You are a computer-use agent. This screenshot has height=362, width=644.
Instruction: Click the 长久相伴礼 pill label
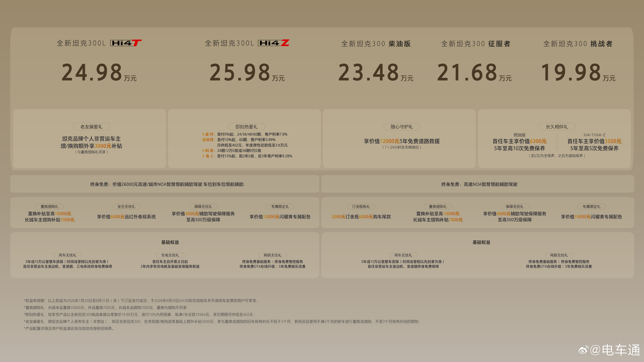pyautogui.click(x=557, y=127)
